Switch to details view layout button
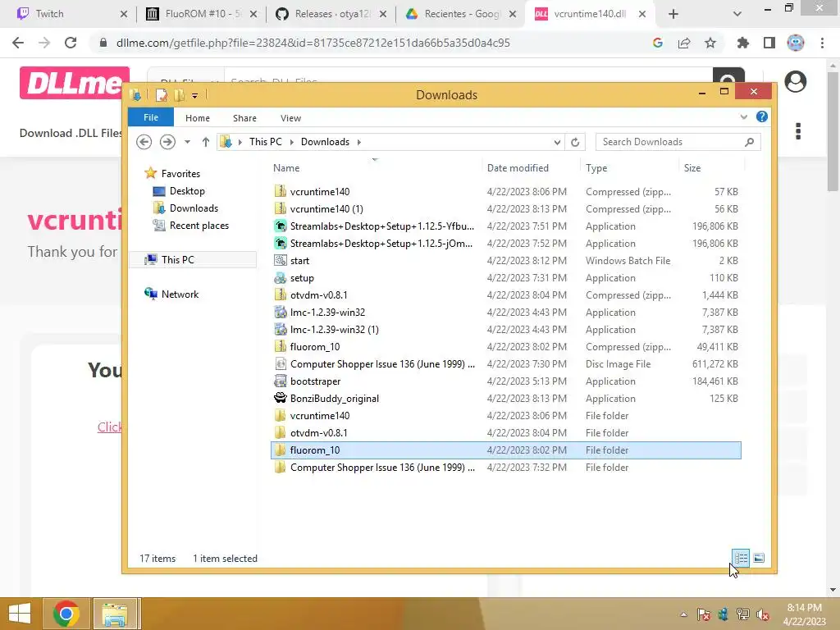This screenshot has width=840, height=630. [x=741, y=558]
